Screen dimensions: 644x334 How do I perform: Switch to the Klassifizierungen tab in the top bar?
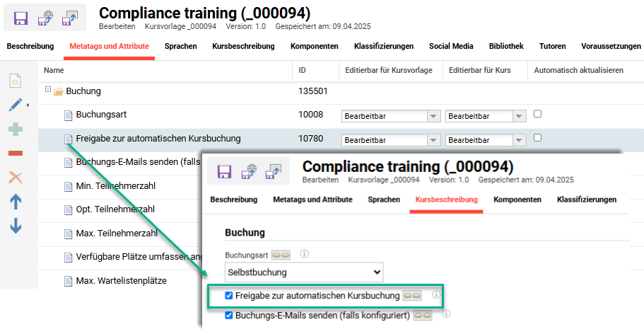pos(383,46)
